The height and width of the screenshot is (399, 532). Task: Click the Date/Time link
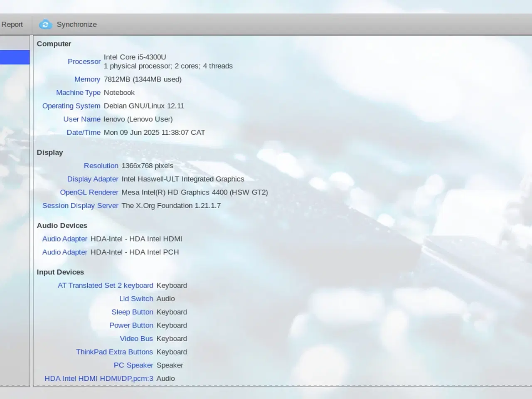click(x=84, y=133)
